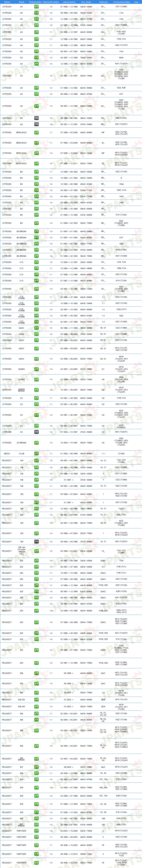Click the '109K, E1A' engine code cell
Image resolution: width=142 pixels, height=868 pixels.
coord(121,269)
